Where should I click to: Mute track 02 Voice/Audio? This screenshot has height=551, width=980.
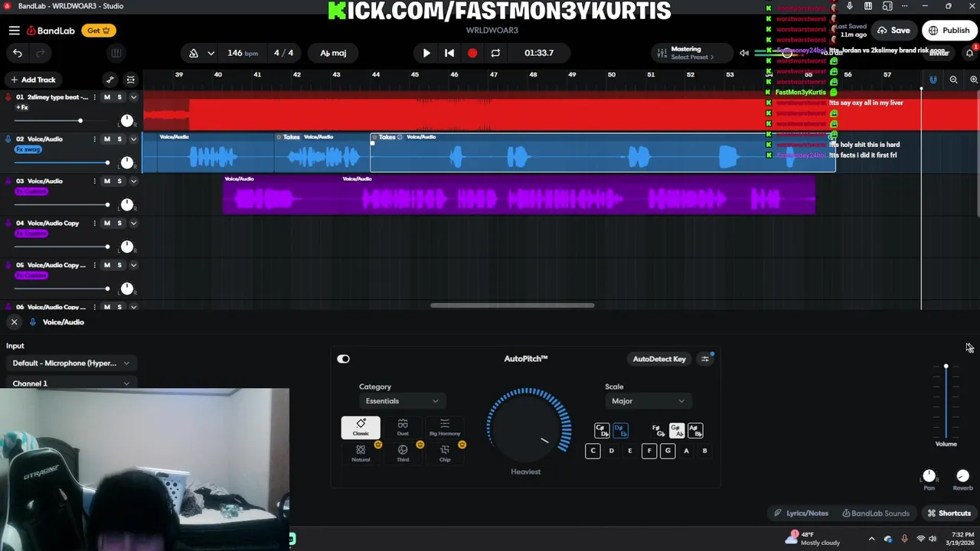(107, 139)
